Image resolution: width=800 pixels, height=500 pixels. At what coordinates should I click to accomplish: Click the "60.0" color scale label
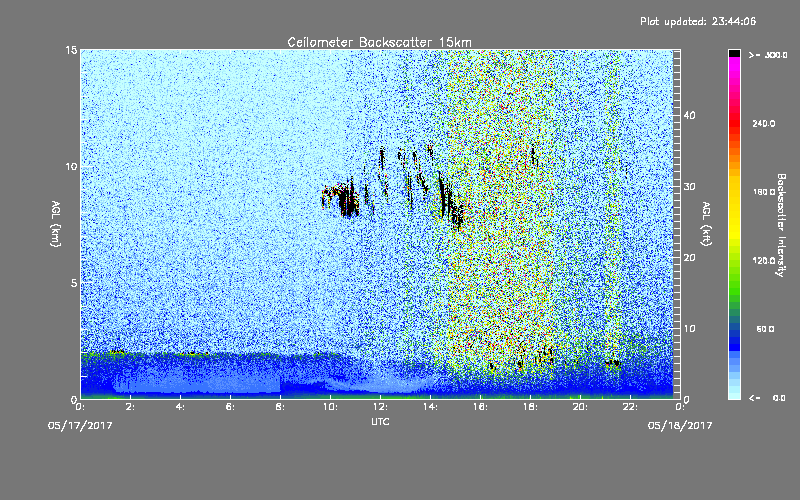click(765, 329)
